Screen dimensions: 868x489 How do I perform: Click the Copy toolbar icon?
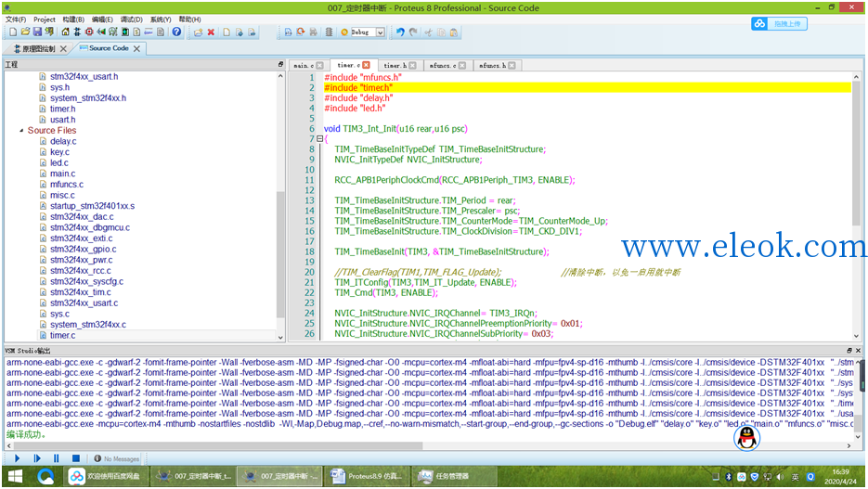tap(441, 32)
